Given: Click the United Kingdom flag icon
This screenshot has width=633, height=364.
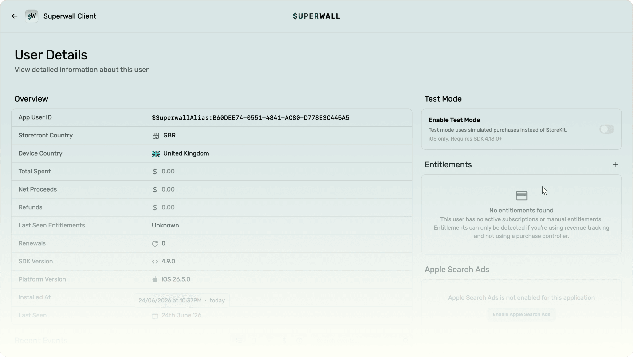Looking at the screenshot, I should [156, 153].
